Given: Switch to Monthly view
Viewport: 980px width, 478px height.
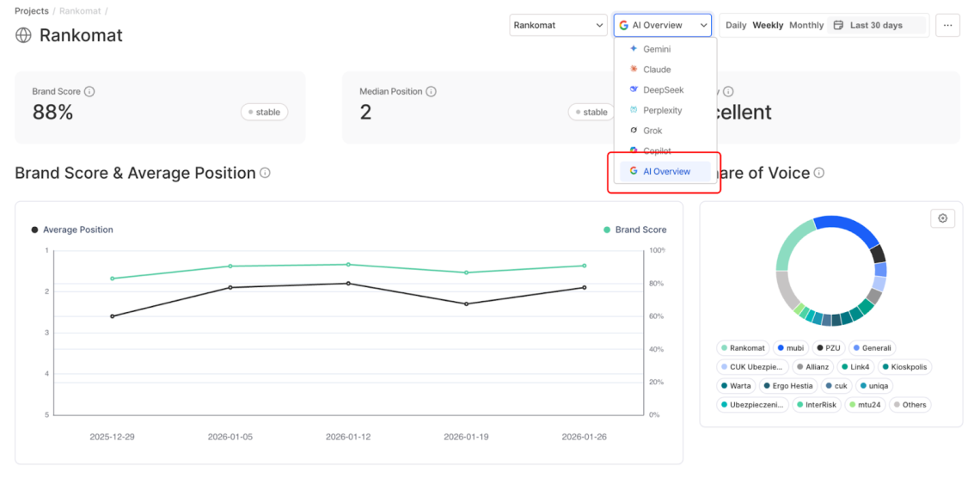Looking at the screenshot, I should coord(806,25).
